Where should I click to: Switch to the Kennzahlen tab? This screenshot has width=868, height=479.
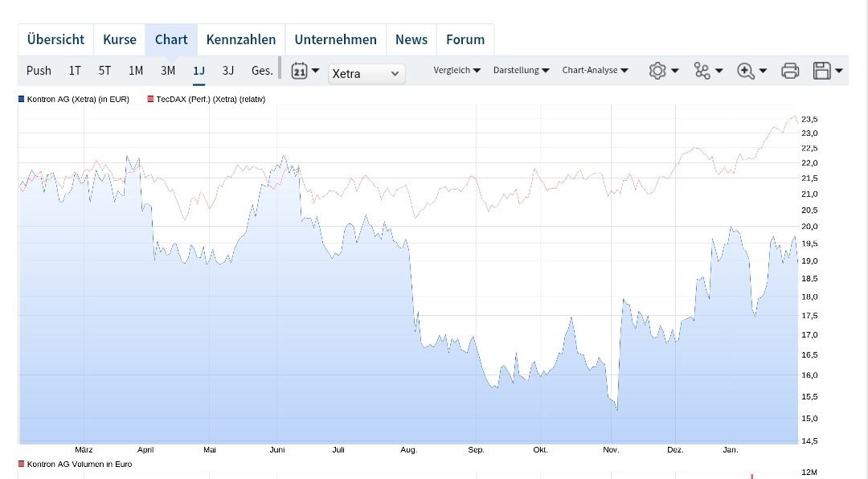pos(240,39)
